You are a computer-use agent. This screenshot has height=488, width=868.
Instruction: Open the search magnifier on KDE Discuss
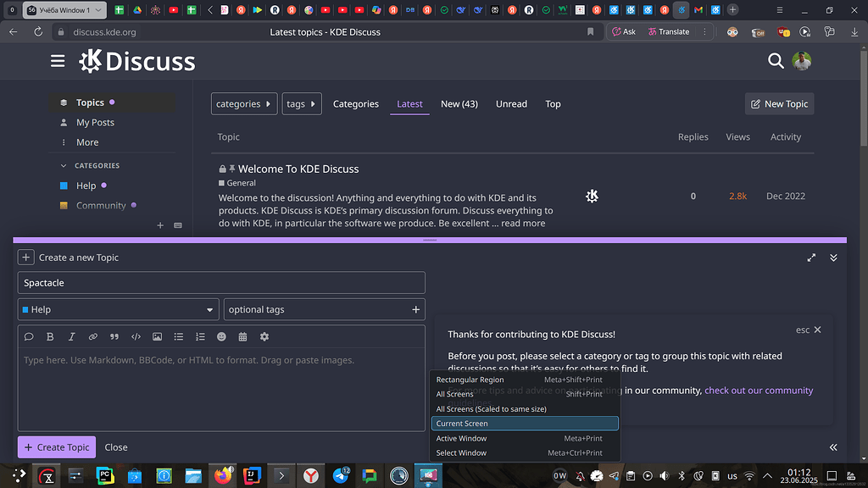coord(776,61)
